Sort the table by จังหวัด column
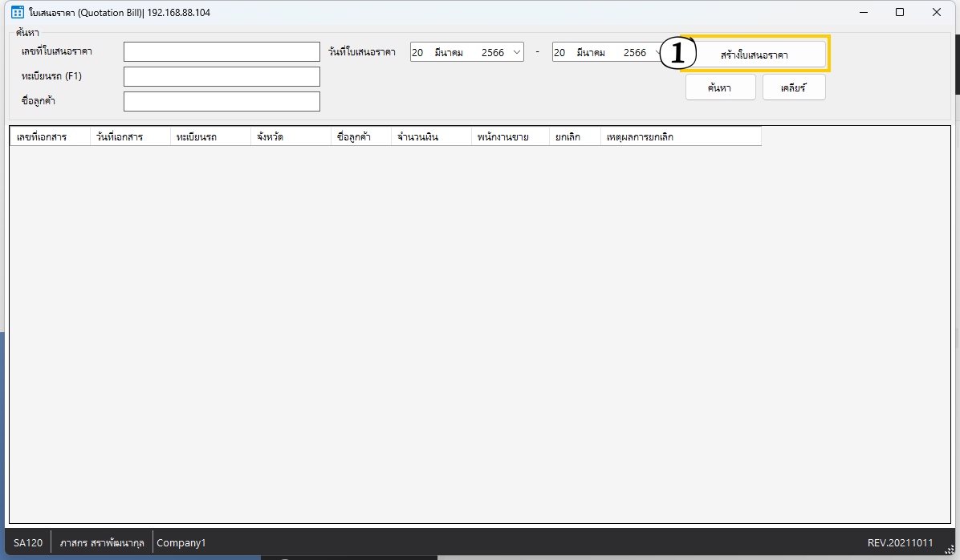Image resolution: width=960 pixels, height=560 pixels. (x=291, y=137)
